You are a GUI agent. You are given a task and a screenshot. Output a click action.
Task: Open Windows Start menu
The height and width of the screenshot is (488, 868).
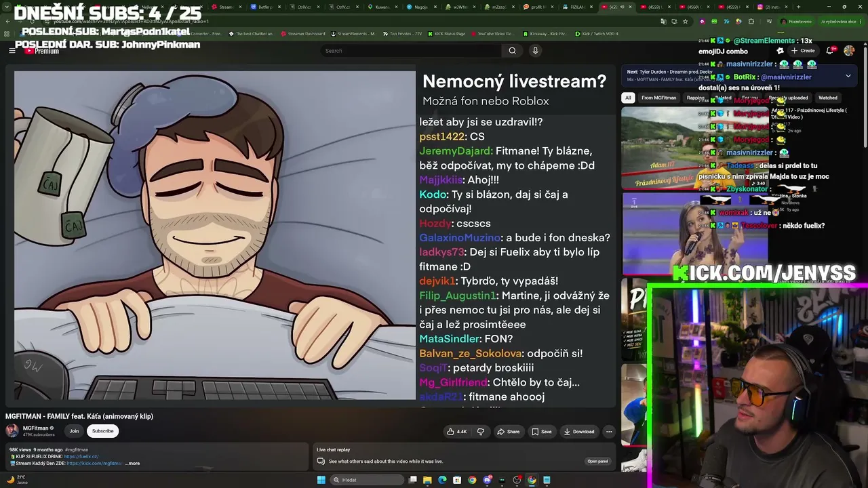[321, 480]
